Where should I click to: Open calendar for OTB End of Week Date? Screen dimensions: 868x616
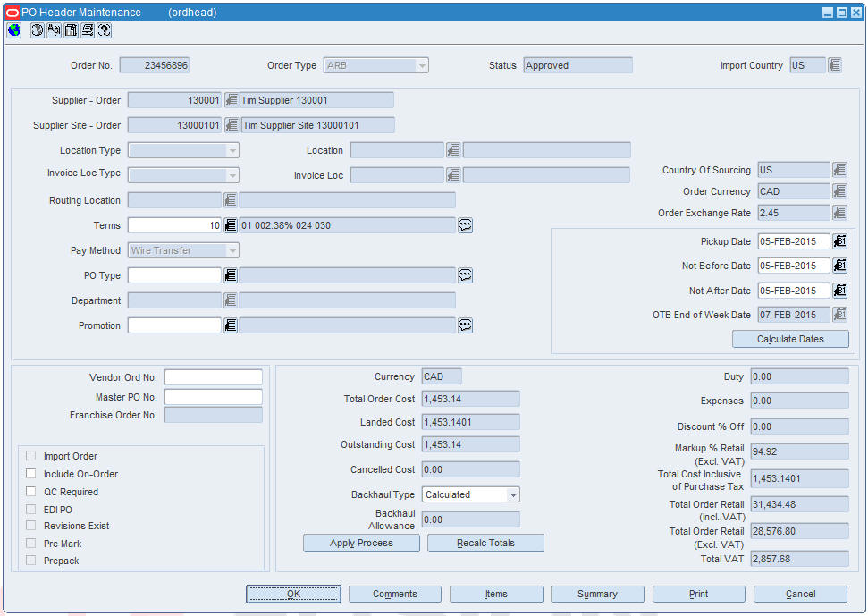(x=839, y=315)
